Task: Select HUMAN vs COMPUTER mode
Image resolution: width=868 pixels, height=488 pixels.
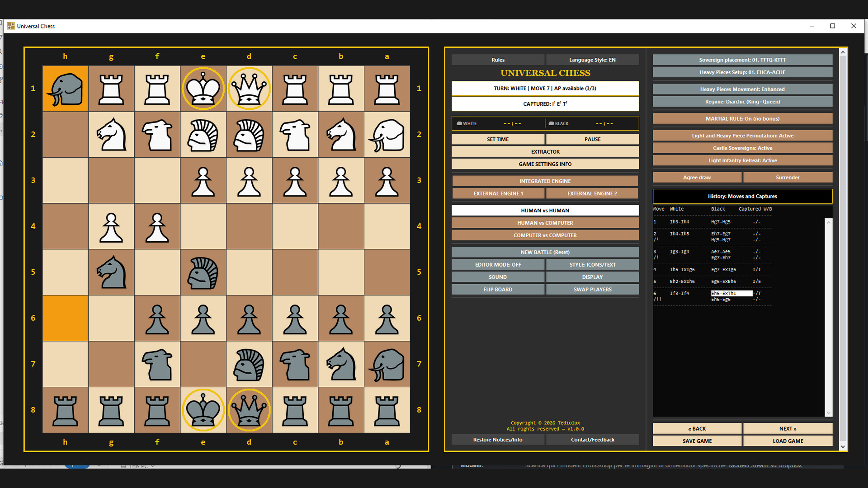Action: pyautogui.click(x=545, y=223)
